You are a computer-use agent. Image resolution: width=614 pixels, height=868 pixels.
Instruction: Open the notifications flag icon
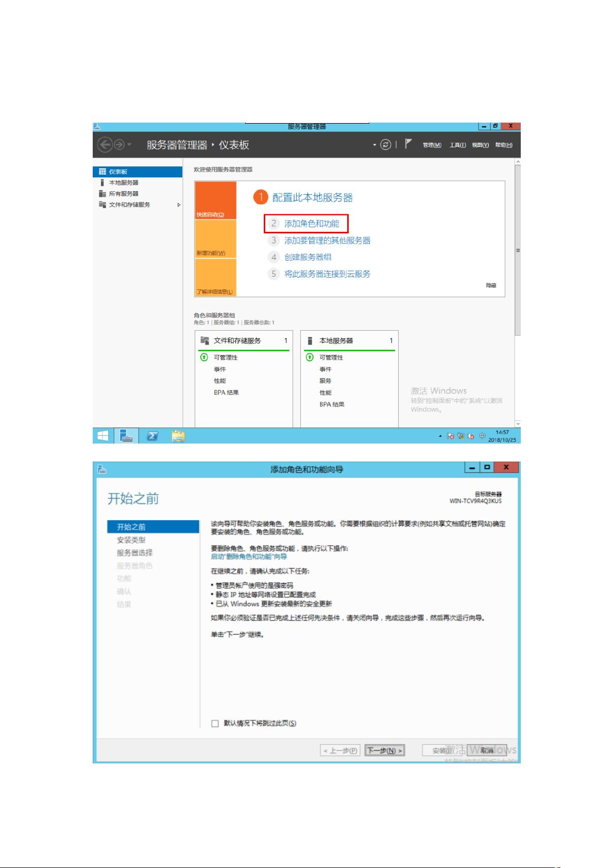408,144
